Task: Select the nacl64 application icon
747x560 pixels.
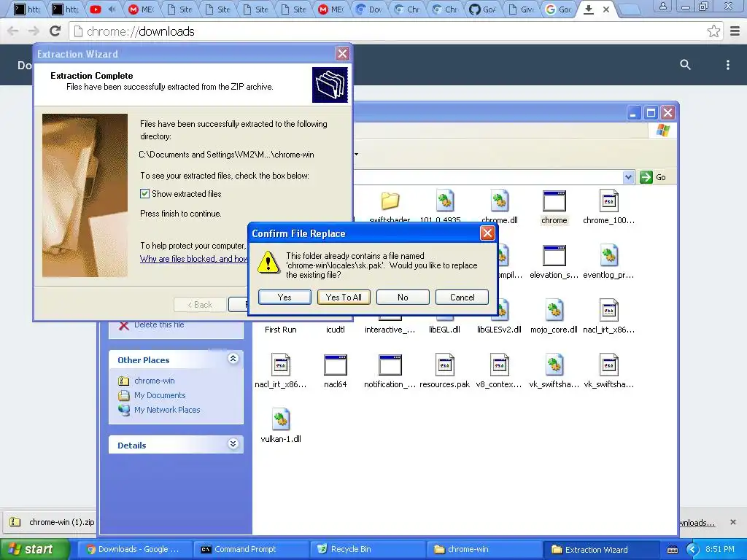Action: coord(335,365)
